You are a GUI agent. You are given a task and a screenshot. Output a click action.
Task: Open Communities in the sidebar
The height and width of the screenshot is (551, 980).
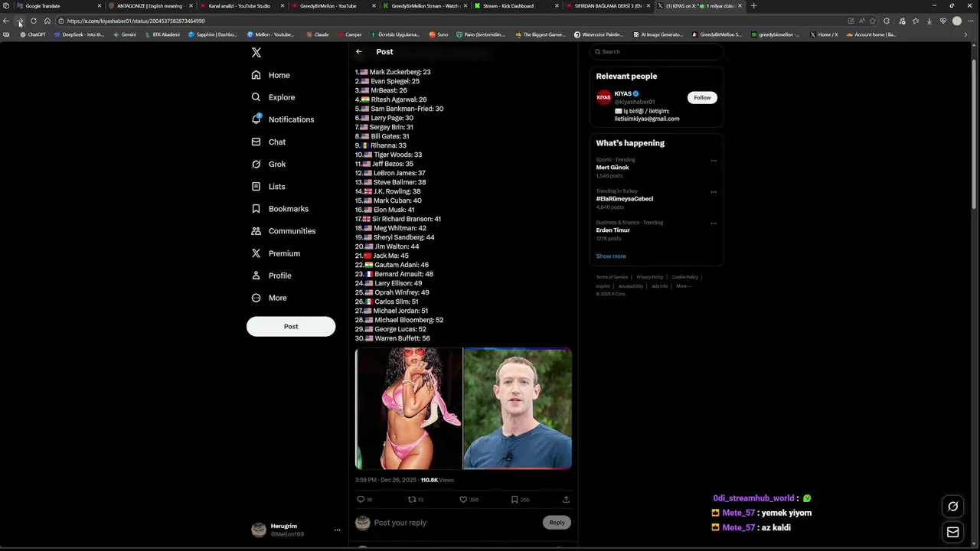tap(283, 230)
